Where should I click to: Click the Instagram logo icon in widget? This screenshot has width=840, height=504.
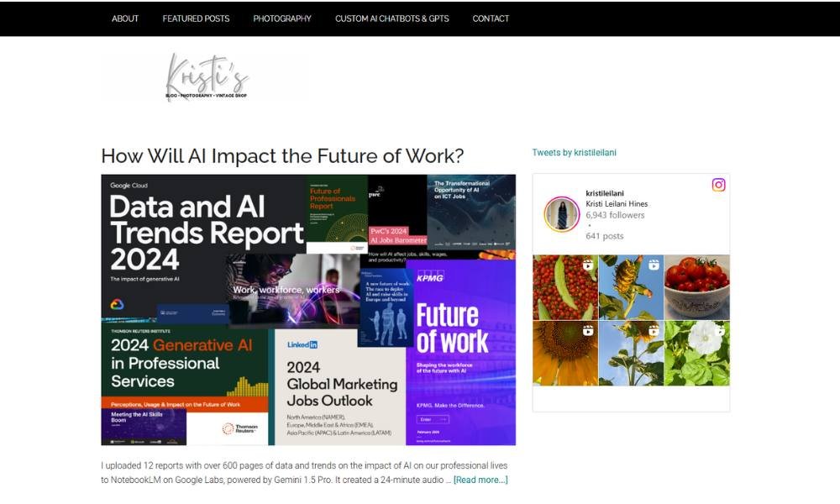pos(718,185)
